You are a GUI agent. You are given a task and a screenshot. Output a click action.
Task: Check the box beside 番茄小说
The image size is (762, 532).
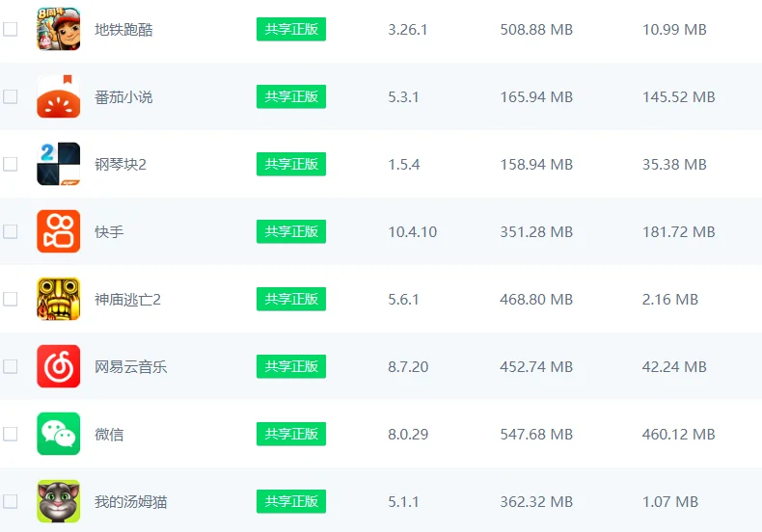(x=11, y=96)
